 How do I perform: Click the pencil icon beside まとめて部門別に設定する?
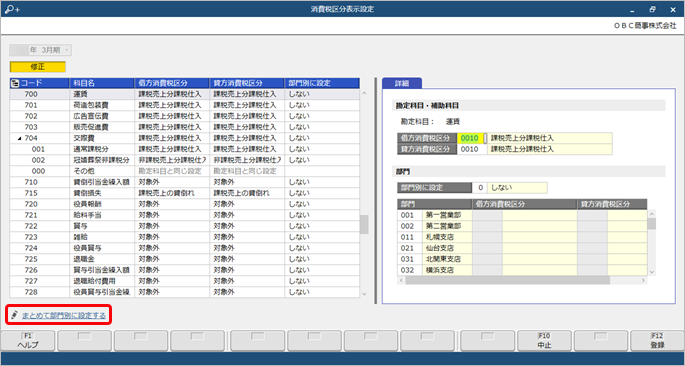point(15,315)
